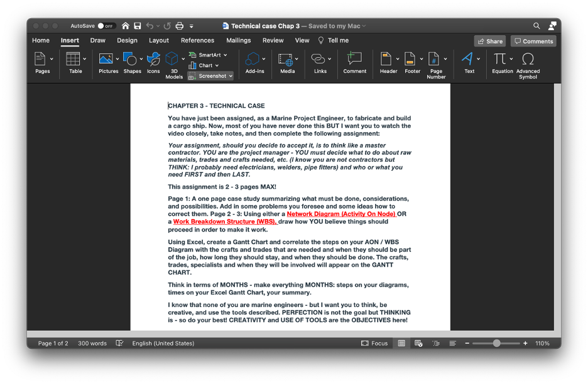Viewport: 588px width, 384px height.
Task: Run spelling check from the status bar
Action: tap(119, 343)
